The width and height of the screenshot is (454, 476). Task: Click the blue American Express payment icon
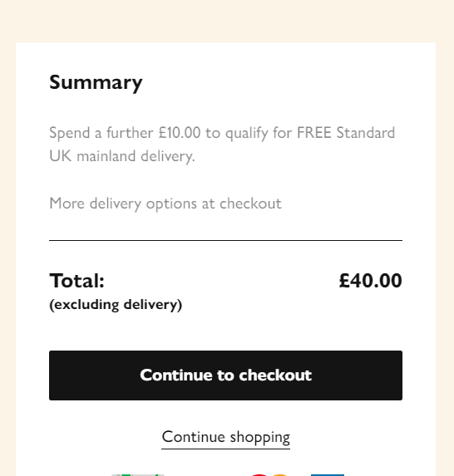[x=328, y=475]
